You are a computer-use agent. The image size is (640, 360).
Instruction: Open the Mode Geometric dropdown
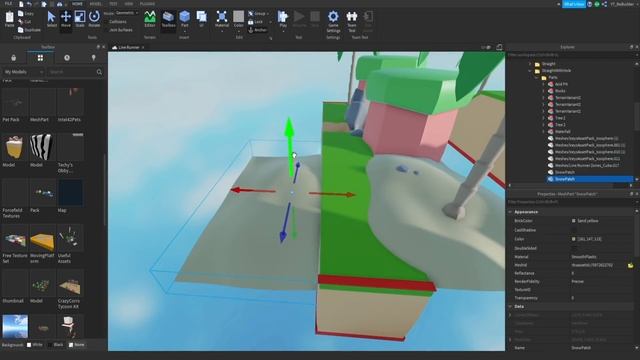[x=126, y=13]
